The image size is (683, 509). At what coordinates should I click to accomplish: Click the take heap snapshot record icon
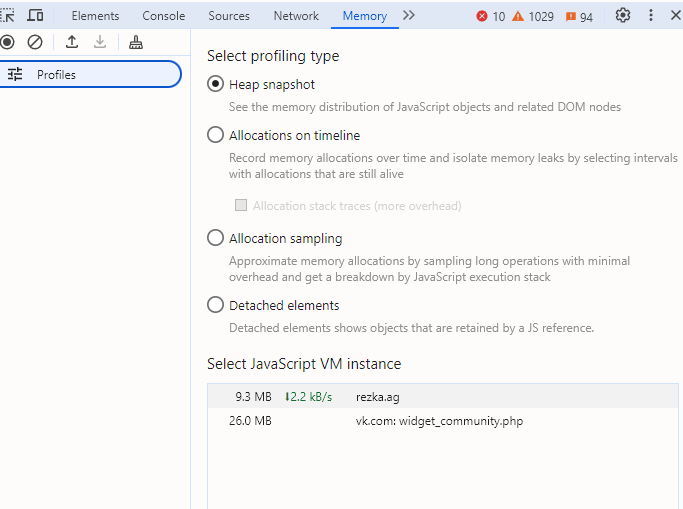pos(7,42)
